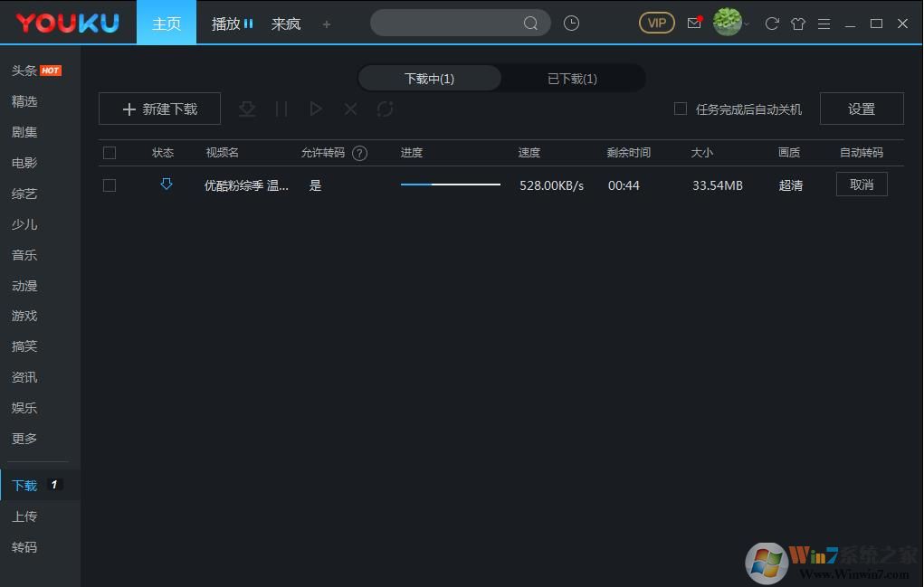Delete the task with the X toolbar icon
Image resolution: width=924 pixels, height=587 pixels.
(x=350, y=109)
